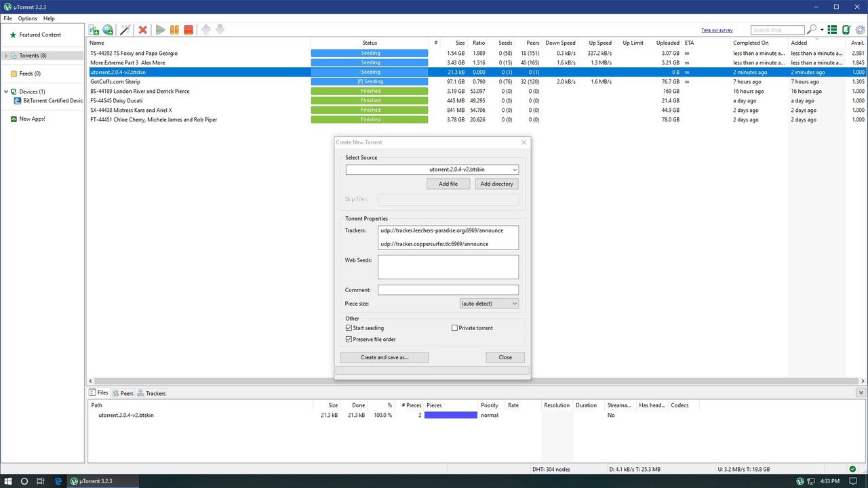Click the green remote device icon in toolbar
This screenshot has height=488, width=868.
point(846,30)
